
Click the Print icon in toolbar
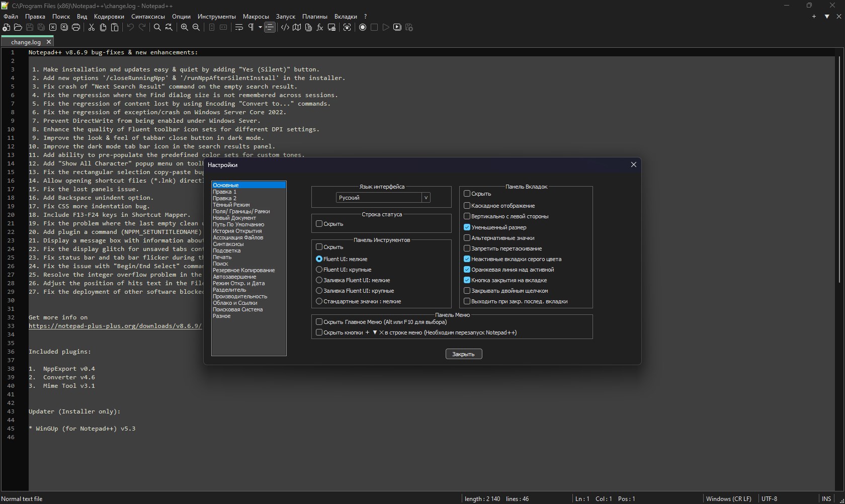76,27
